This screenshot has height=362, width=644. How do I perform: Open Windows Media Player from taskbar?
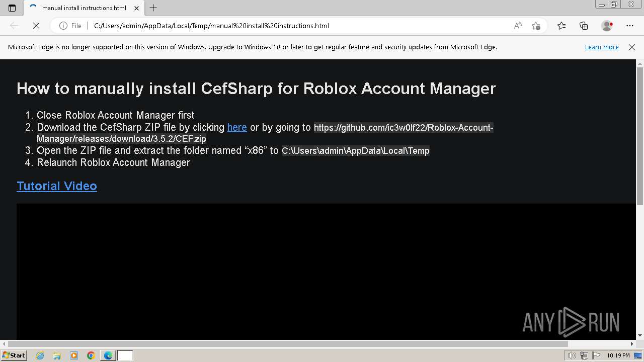coord(74,355)
